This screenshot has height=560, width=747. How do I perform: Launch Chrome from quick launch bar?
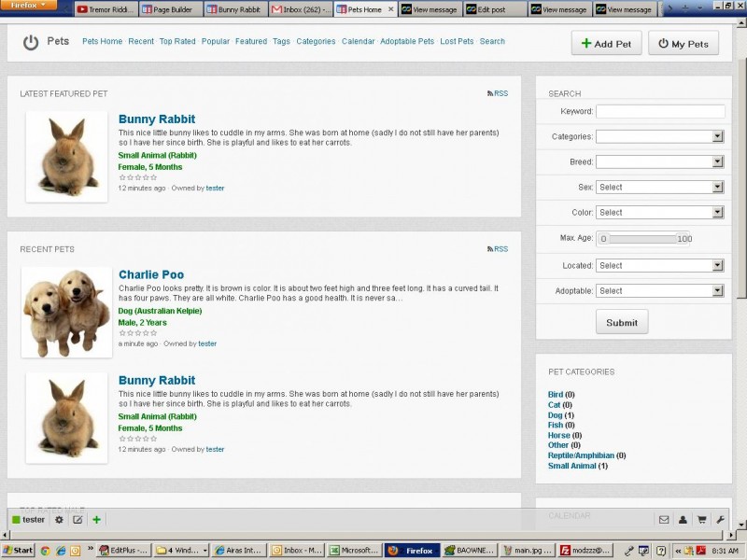pyautogui.click(x=45, y=551)
